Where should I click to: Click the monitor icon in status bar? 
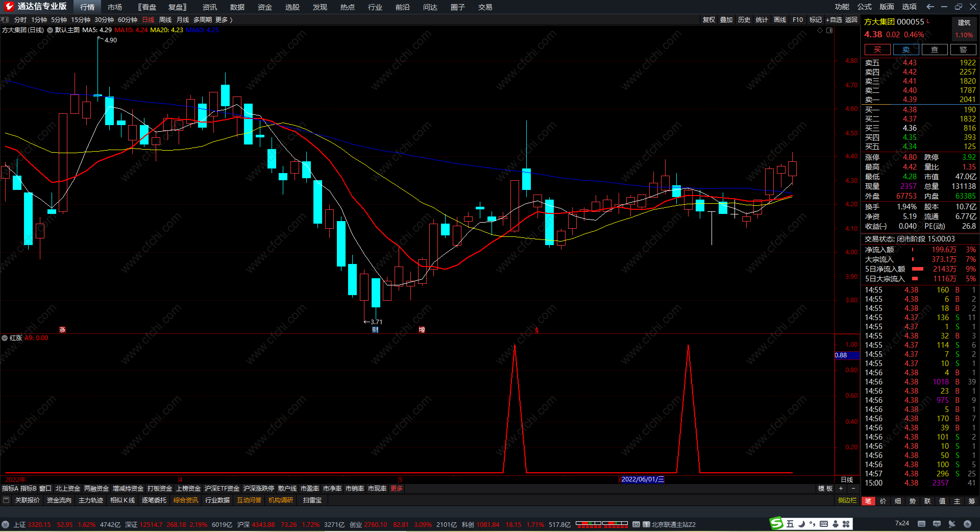pos(937,524)
